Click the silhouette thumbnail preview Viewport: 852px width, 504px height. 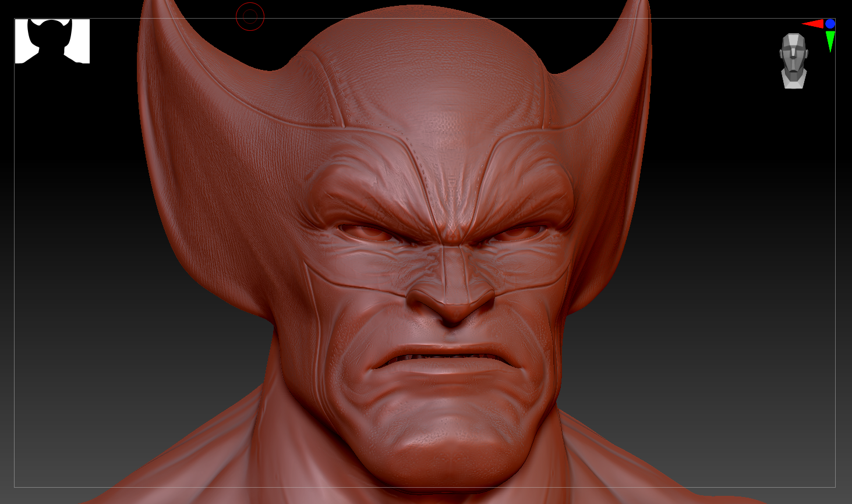point(52,41)
